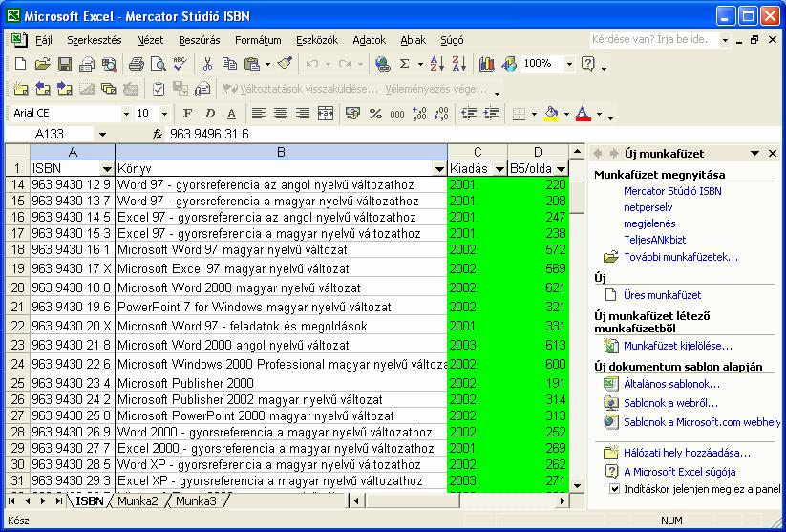786x532 pixels.
Task: Click the AutoSum sigma icon
Action: tap(405, 64)
